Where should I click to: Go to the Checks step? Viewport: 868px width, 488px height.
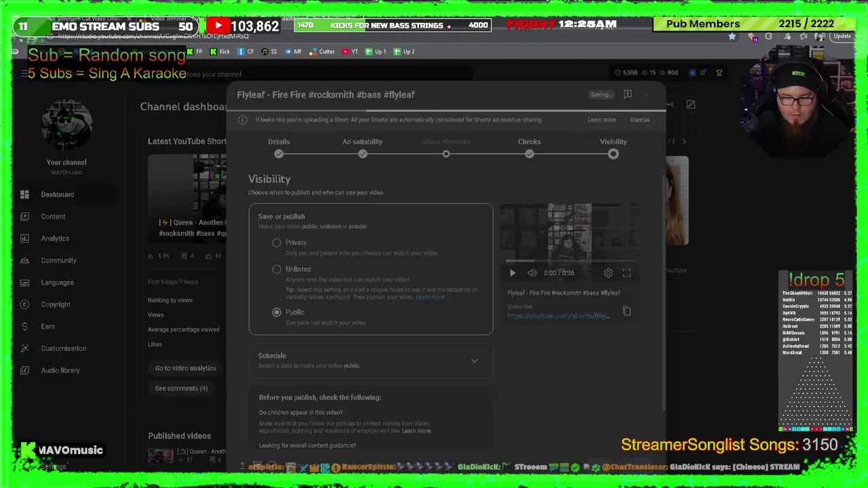530,147
